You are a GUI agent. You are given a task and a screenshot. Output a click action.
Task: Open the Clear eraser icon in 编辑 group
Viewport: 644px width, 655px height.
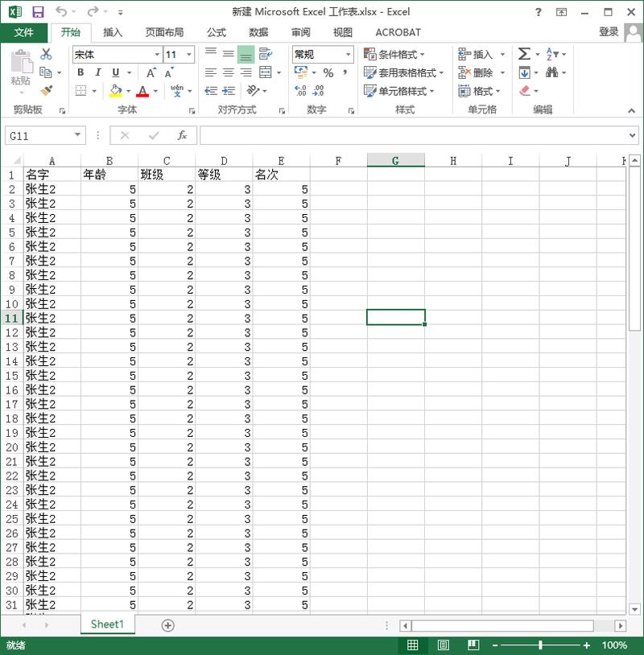[x=525, y=91]
